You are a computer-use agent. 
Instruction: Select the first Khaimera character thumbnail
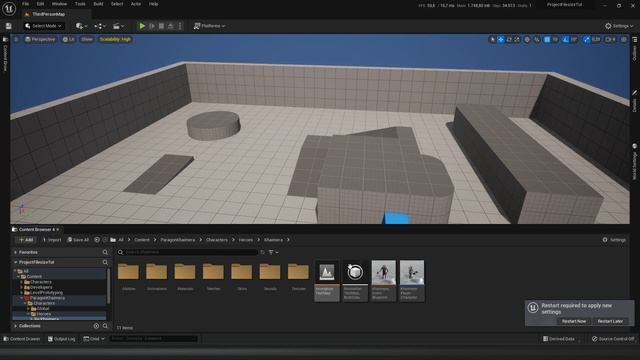[x=383, y=281]
